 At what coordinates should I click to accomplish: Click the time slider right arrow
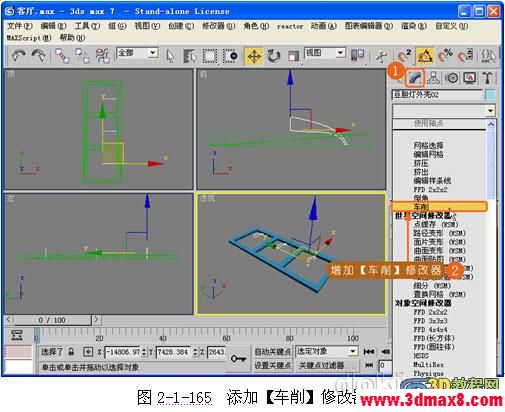[x=96, y=320]
